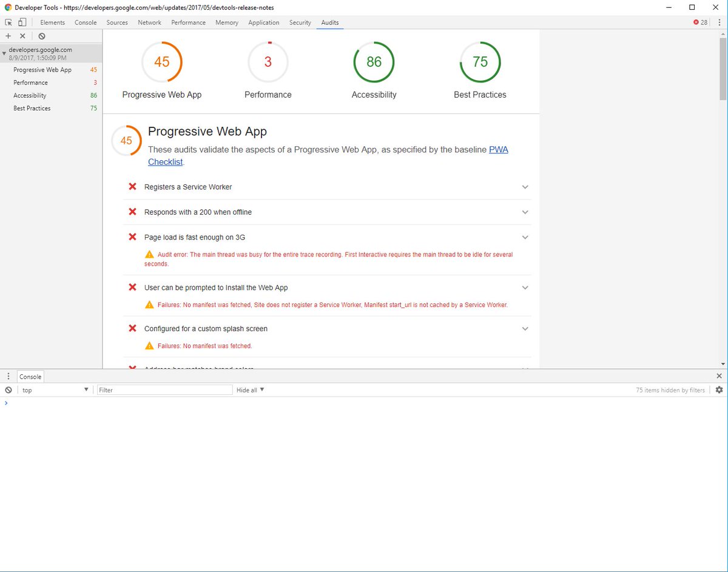Click the red X beside Responds with a 200

132,212
